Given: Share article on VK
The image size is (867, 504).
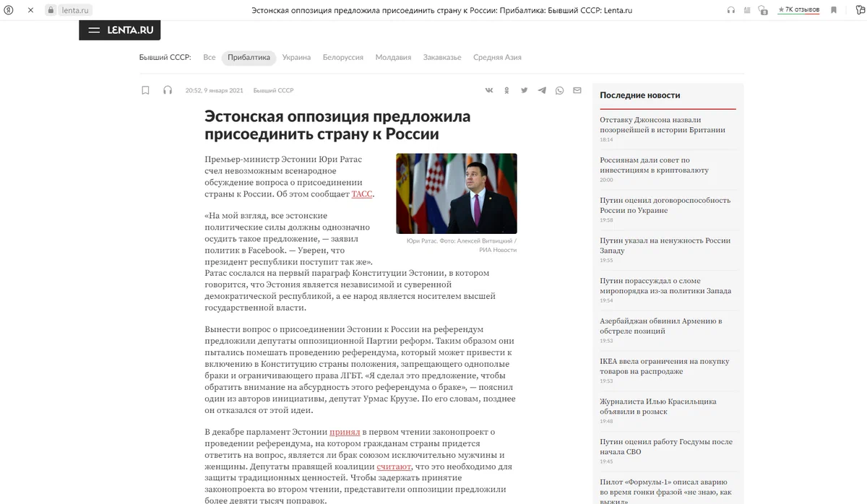Looking at the screenshot, I should 489,90.
